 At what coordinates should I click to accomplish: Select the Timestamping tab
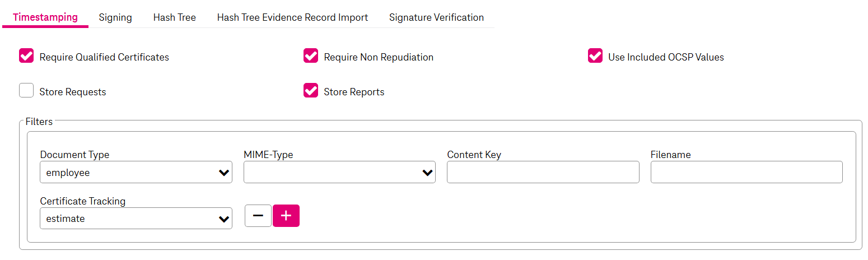tap(45, 17)
